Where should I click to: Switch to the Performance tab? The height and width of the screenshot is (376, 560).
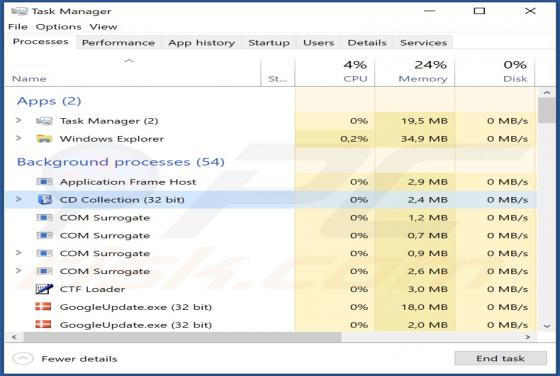(x=119, y=43)
